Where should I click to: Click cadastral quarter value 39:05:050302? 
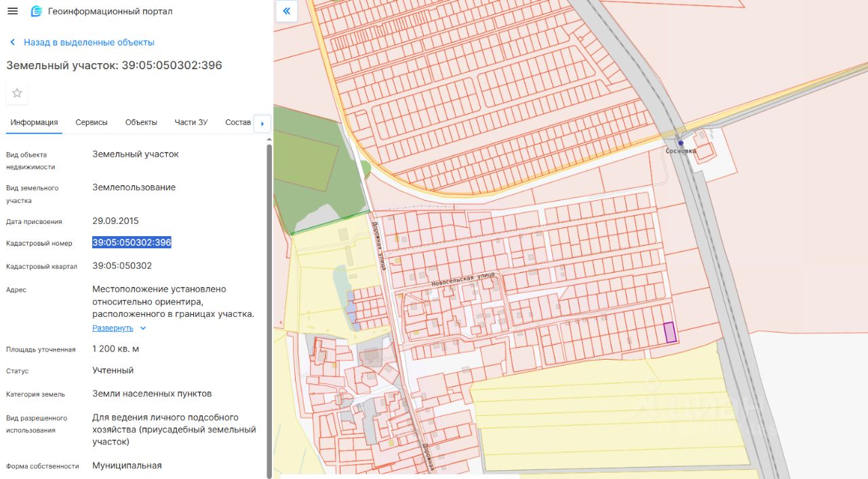[x=122, y=265]
